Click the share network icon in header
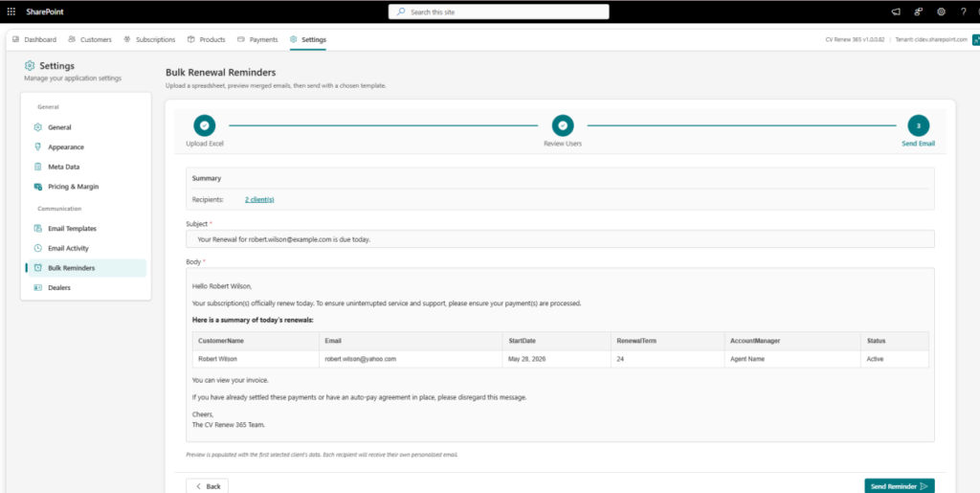Screen dimensions: 980x493 coord(918,11)
